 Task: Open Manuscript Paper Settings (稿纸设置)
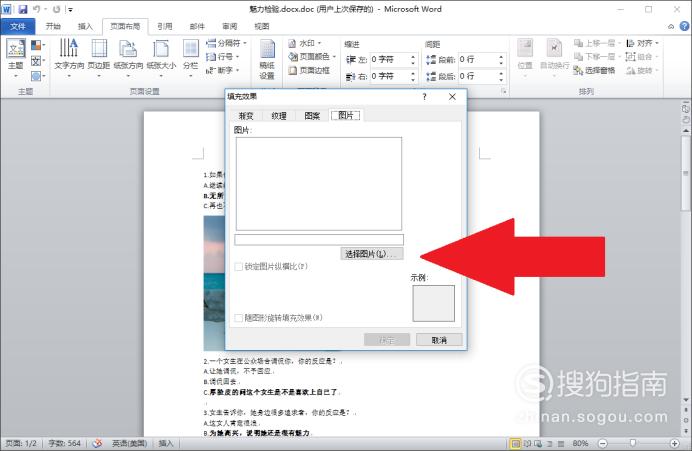(267, 60)
